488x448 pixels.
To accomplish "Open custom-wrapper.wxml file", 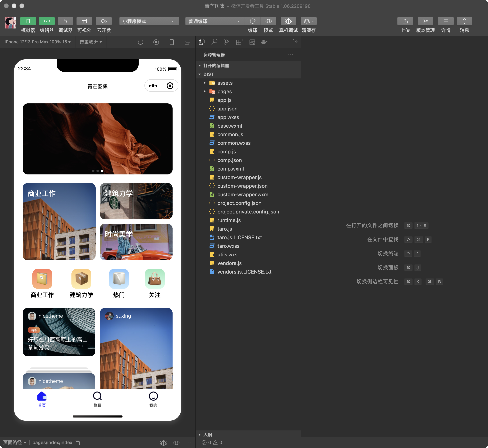I will tap(248, 194).
